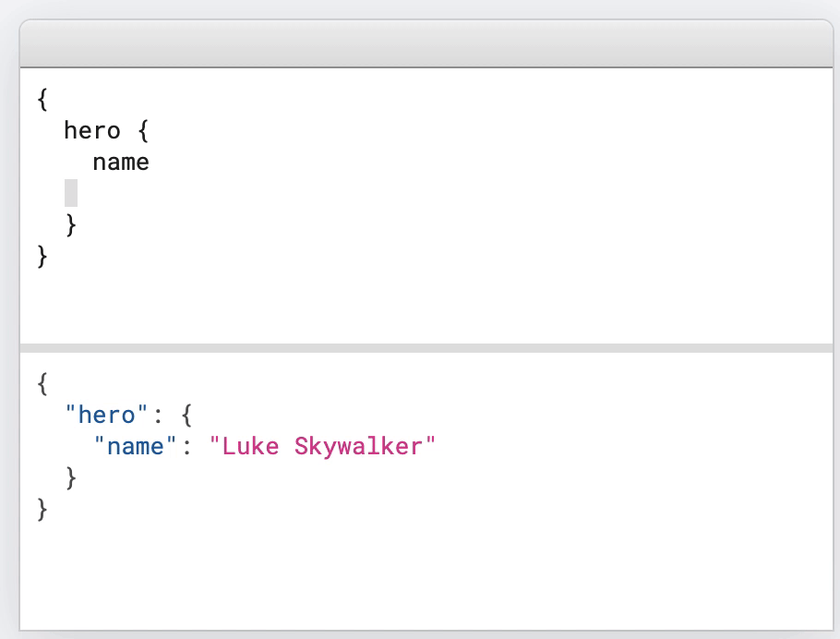Click the last closing brace of the query
Image resolution: width=840 pixels, height=639 pixels.
pos(42,256)
